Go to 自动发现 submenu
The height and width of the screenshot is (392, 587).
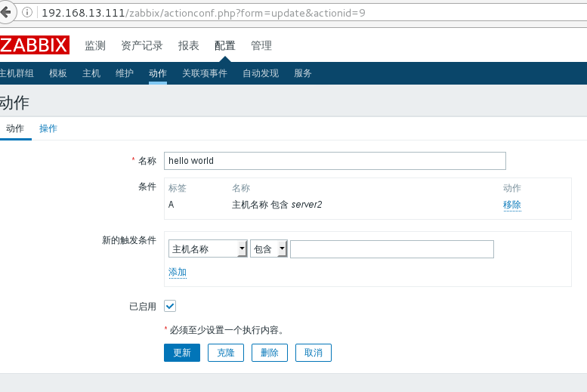pos(261,73)
